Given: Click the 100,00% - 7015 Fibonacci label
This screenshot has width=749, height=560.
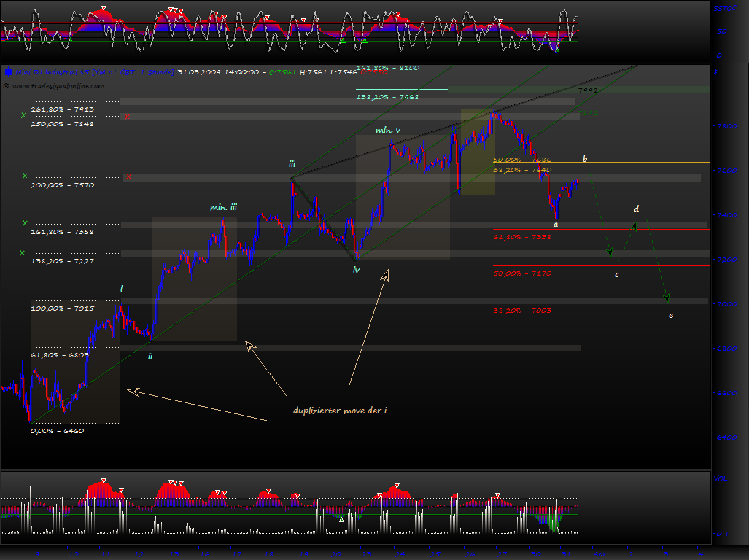Looking at the screenshot, I should click(x=62, y=308).
